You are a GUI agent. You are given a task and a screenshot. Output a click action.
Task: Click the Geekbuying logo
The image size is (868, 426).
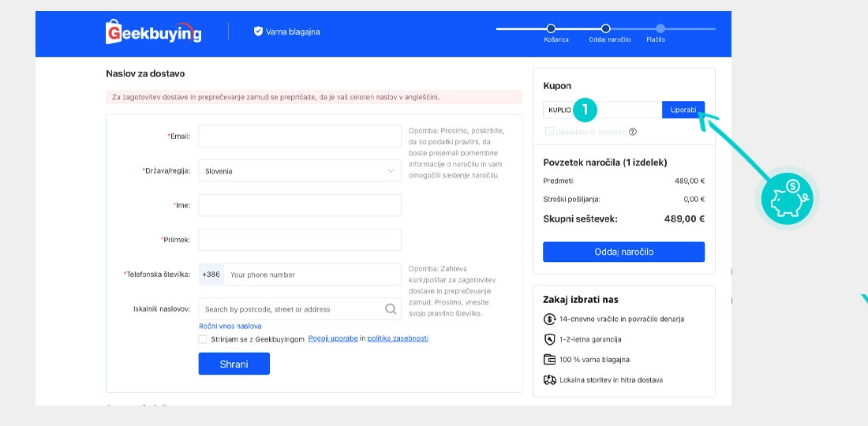tap(153, 32)
